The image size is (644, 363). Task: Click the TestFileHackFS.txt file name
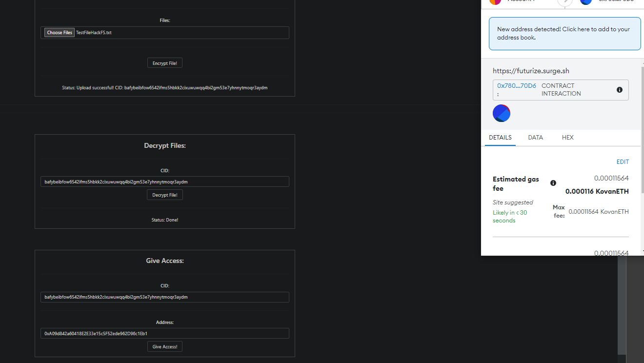click(x=94, y=33)
